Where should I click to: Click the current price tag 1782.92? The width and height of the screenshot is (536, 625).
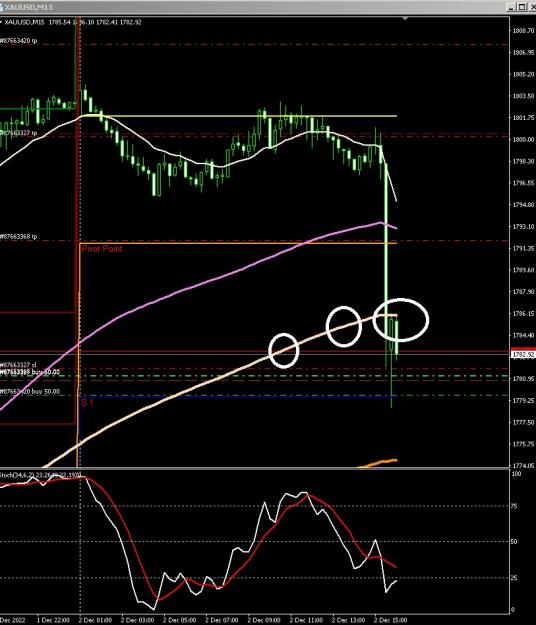point(523,354)
